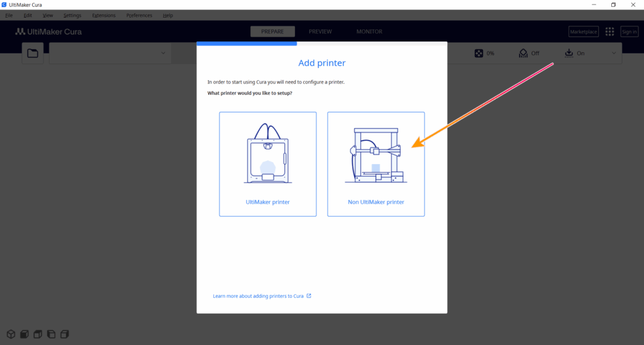Click the support Off icon

(523, 53)
